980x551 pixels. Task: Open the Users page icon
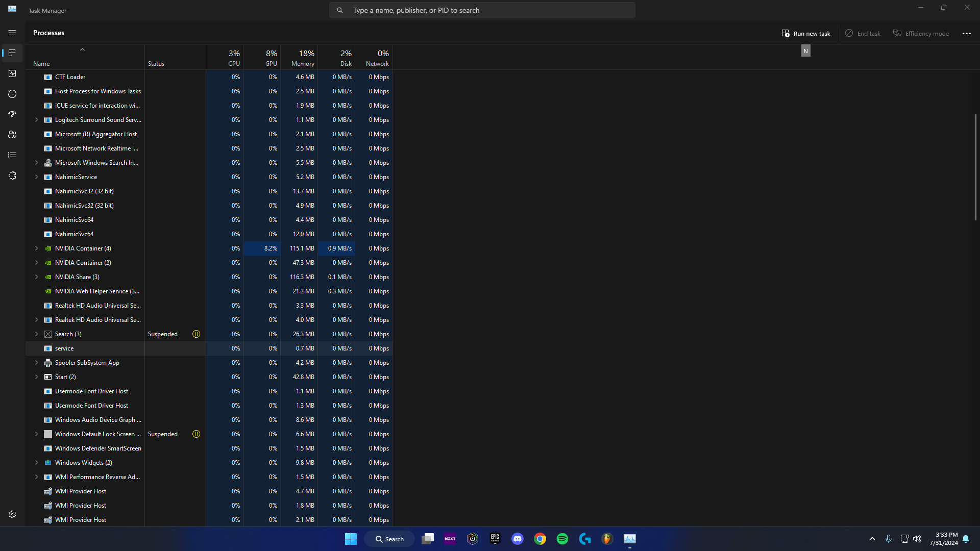12,135
